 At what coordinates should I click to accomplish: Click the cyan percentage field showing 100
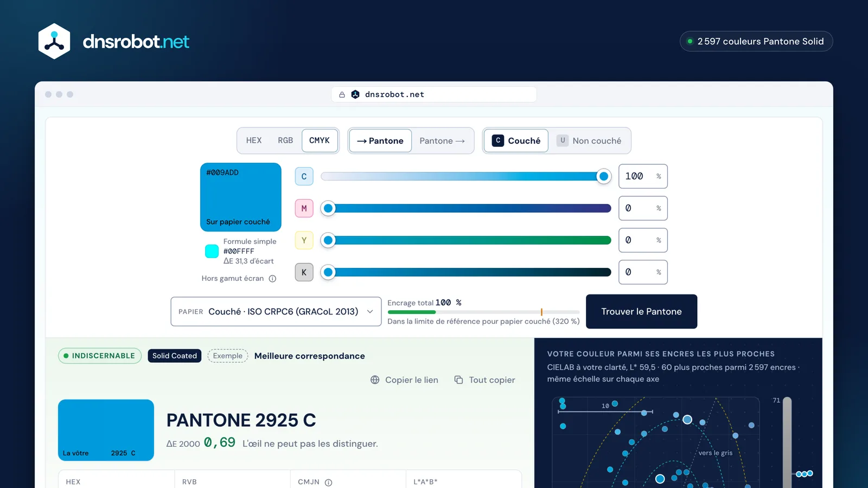point(643,176)
